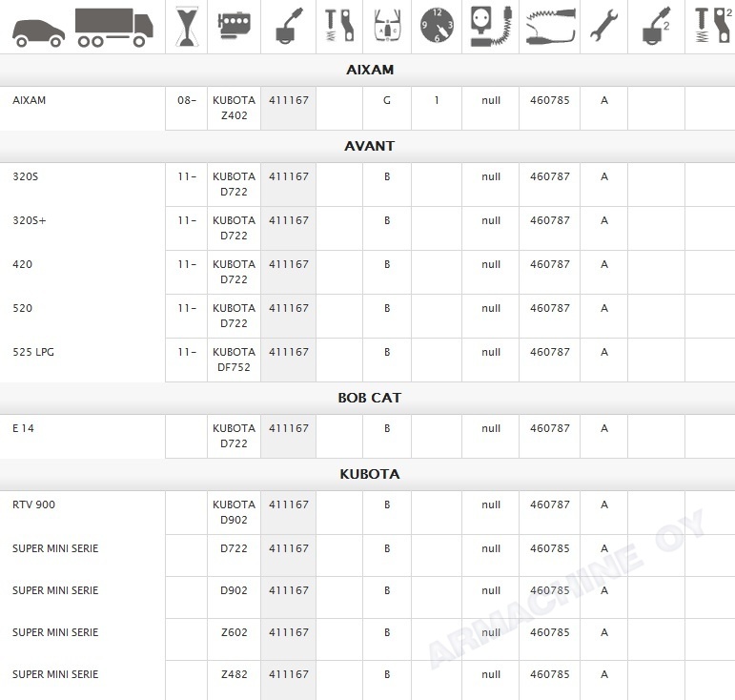Screen dimensions: 735x700
Task: Click the second mounting kit icon marked 2
Action: click(x=713, y=26)
